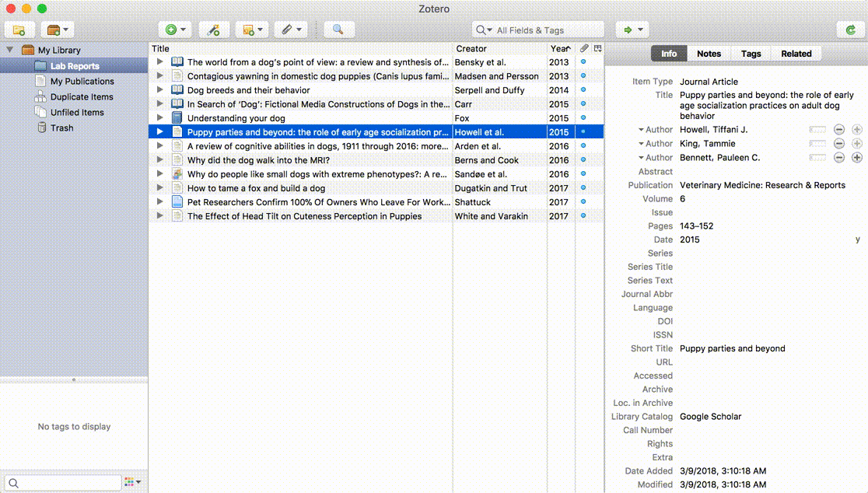Expand the Puppy parties item disclosure triangle
Image resolution: width=868 pixels, height=493 pixels.
(x=159, y=131)
